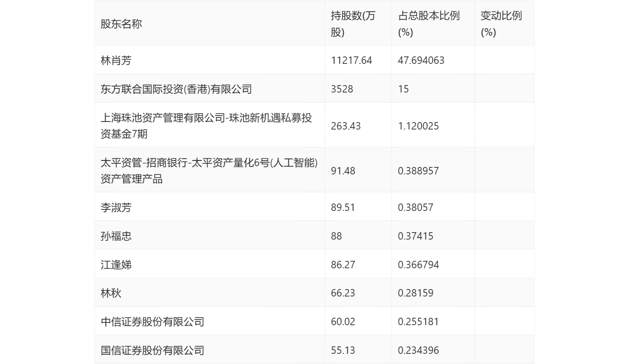Click the 持股数(万股) column header
Viewport: 629px width, 364px height.
click(353, 24)
